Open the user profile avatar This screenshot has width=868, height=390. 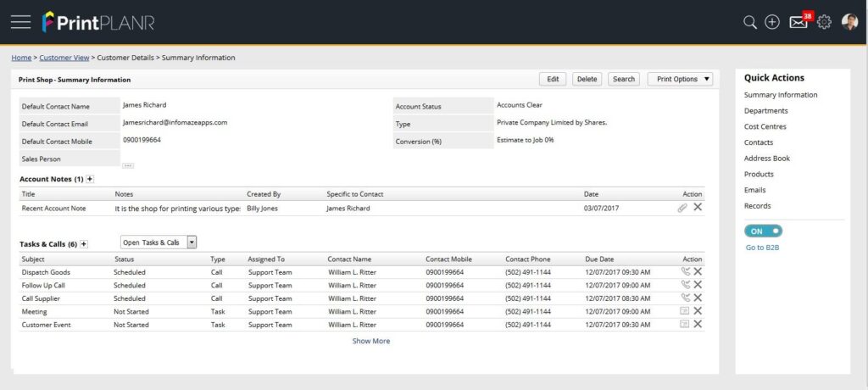pos(849,22)
